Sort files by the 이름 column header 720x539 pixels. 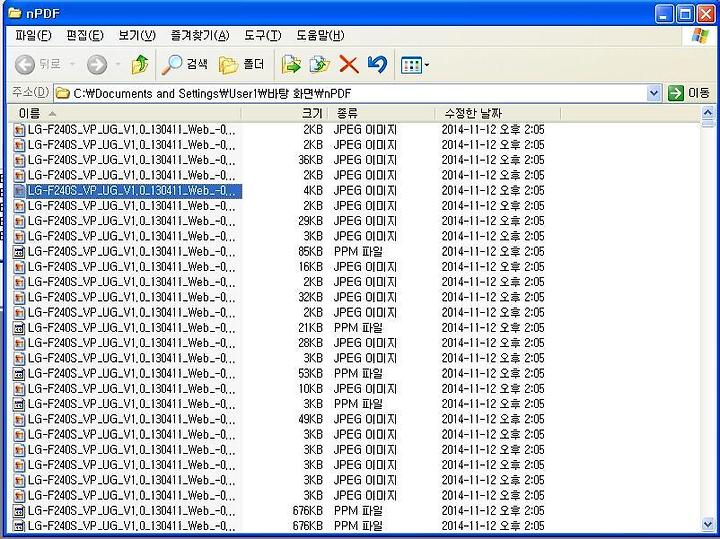125,113
